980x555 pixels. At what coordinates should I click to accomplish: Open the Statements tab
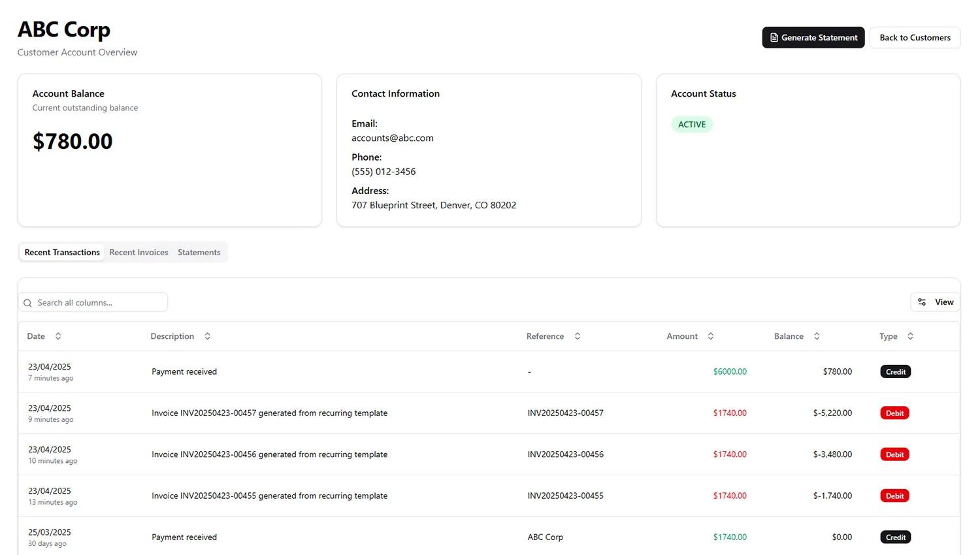click(199, 252)
